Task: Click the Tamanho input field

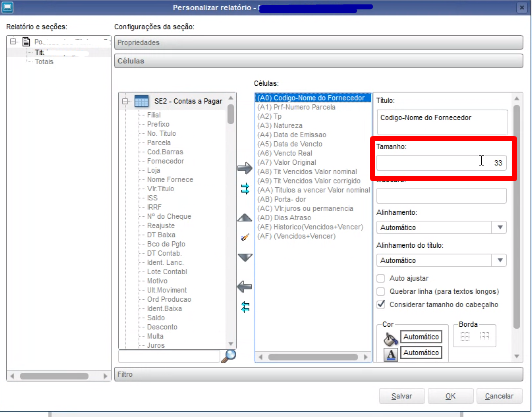Action: (x=441, y=163)
